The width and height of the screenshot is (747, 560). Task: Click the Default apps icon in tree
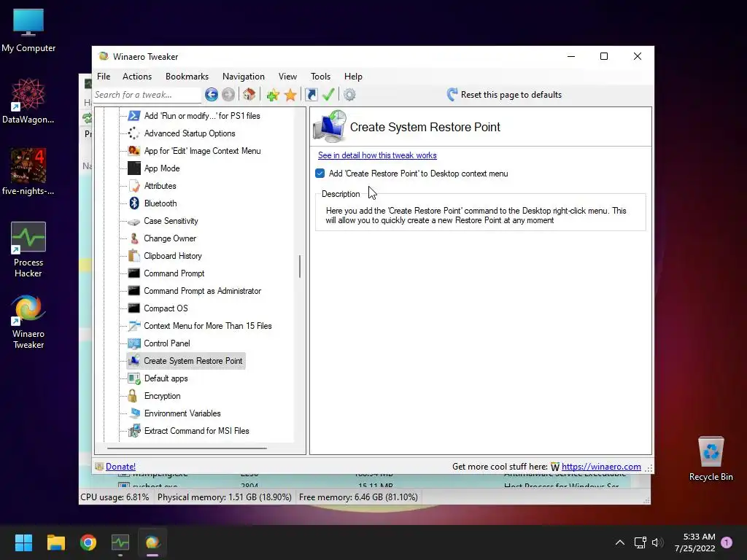click(x=134, y=378)
